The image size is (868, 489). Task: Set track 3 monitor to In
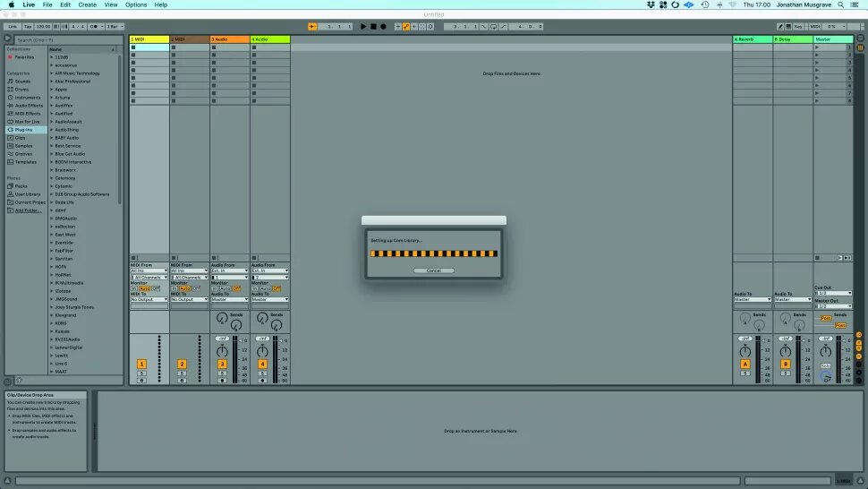click(x=214, y=288)
